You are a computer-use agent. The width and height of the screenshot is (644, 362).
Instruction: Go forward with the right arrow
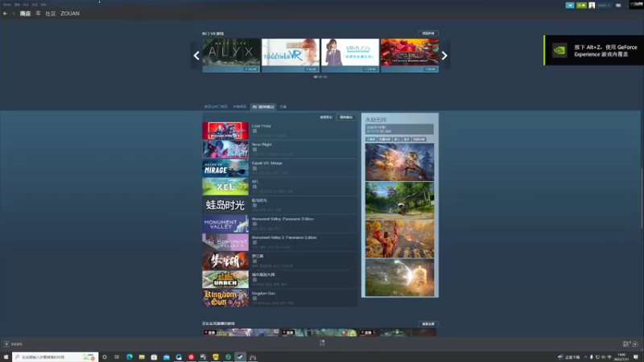click(x=13, y=14)
